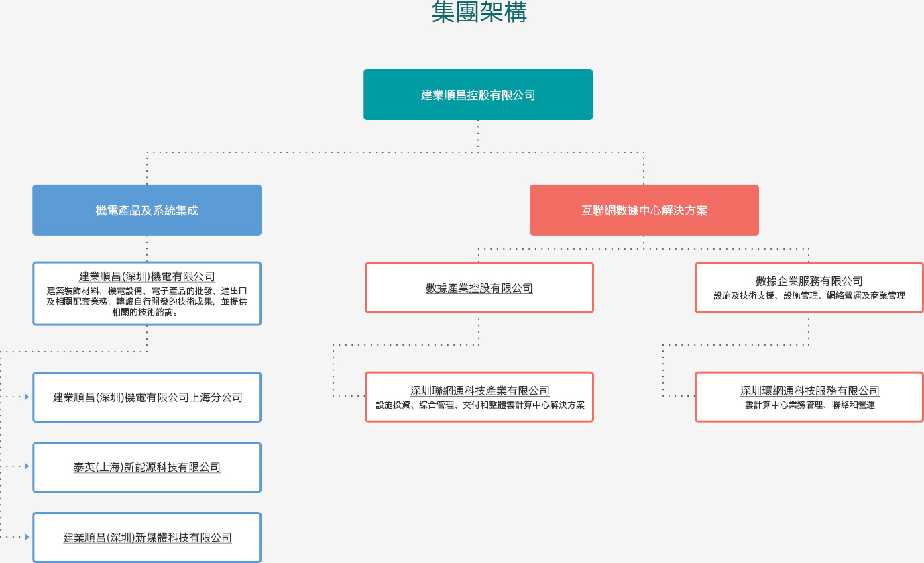924x563 pixels.
Task: Select the 互聯網數據中心解決方案 red box
Action: [x=644, y=210]
